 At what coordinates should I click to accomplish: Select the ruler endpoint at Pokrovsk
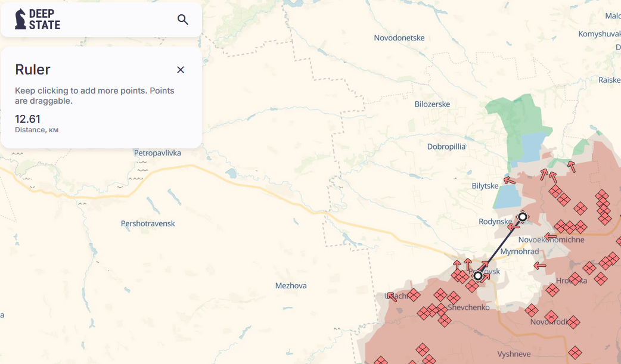477,276
